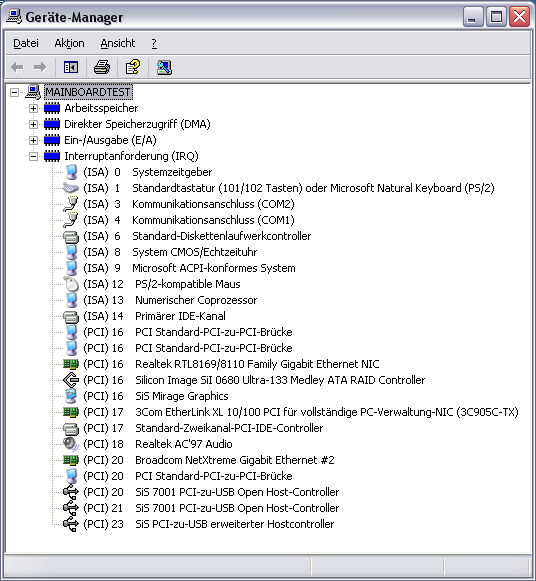536x581 pixels.
Task: Click the chip icon beside Interruptanforderung (IRQ)
Action: click(51, 156)
